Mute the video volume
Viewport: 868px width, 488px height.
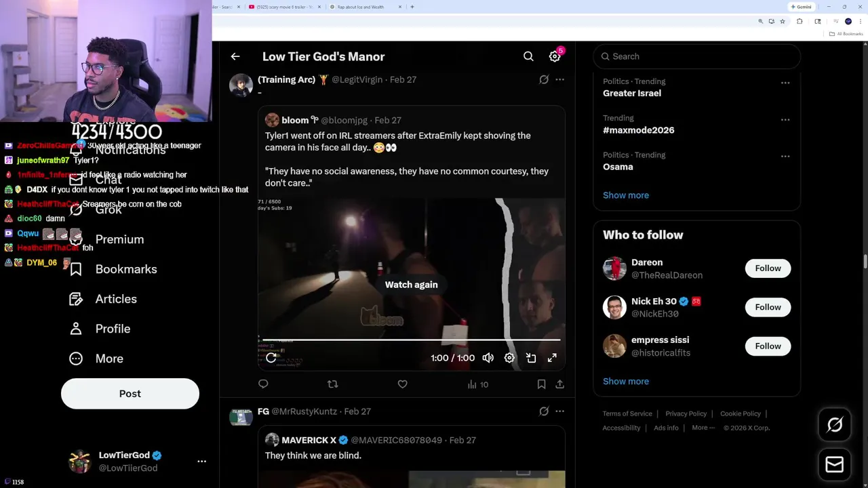[x=488, y=358]
